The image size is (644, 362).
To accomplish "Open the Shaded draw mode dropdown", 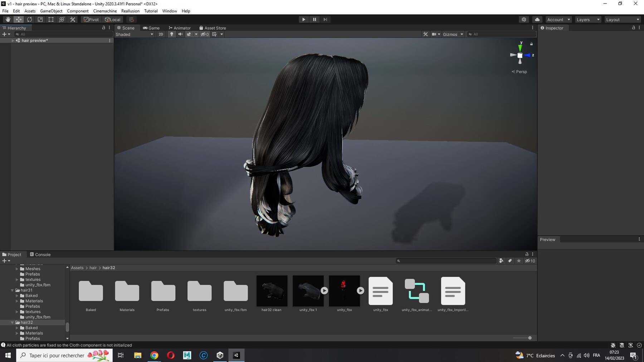I will click(x=135, y=34).
